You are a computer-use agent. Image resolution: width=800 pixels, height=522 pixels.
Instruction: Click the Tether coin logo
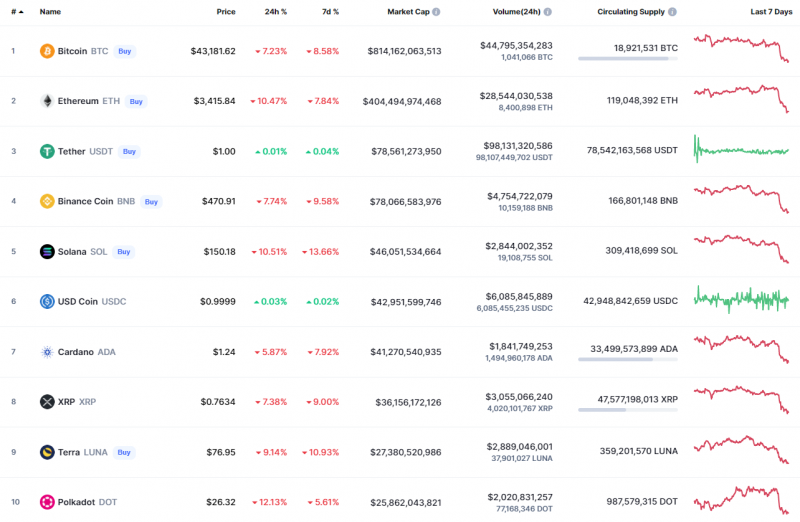47,152
